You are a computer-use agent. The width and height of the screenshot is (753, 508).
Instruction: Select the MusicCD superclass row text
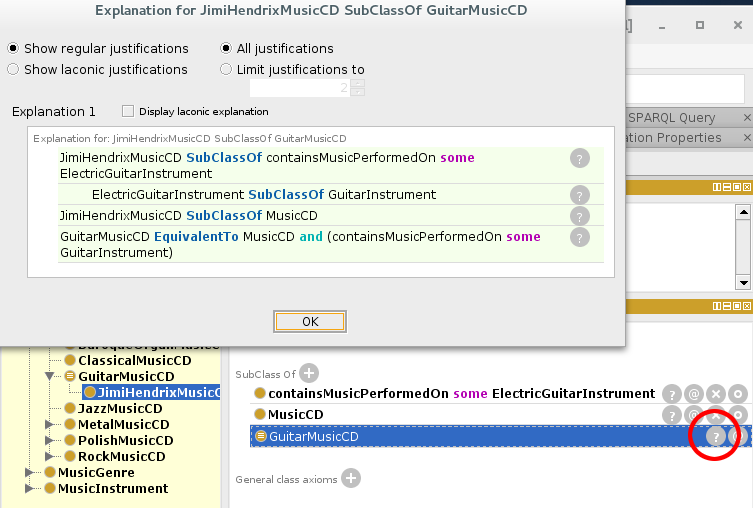pos(295,414)
